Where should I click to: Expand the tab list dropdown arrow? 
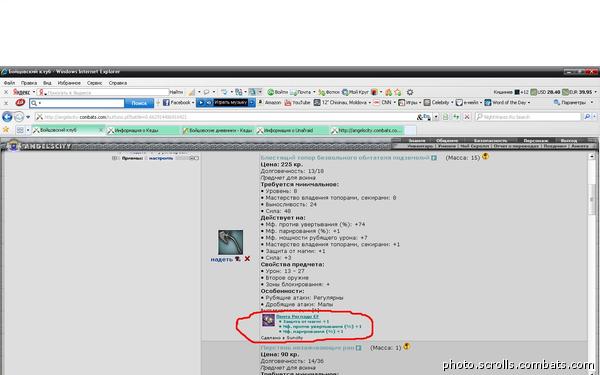[x=28, y=130]
